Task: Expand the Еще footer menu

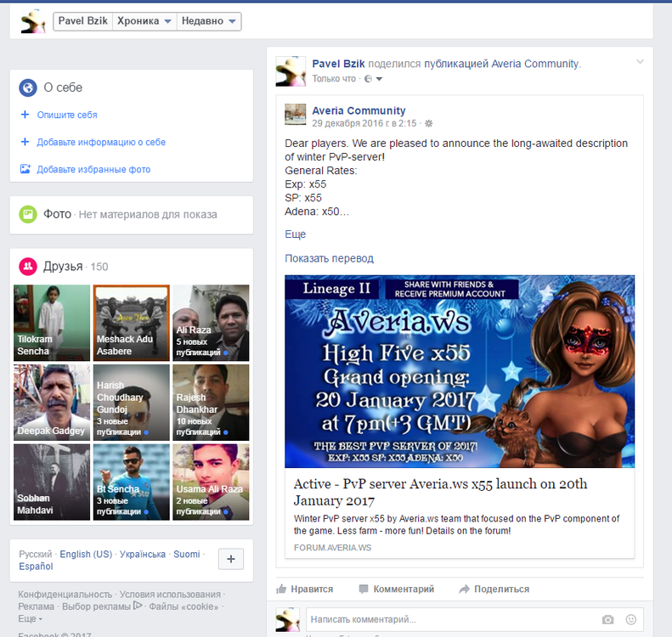Action: coord(30,619)
